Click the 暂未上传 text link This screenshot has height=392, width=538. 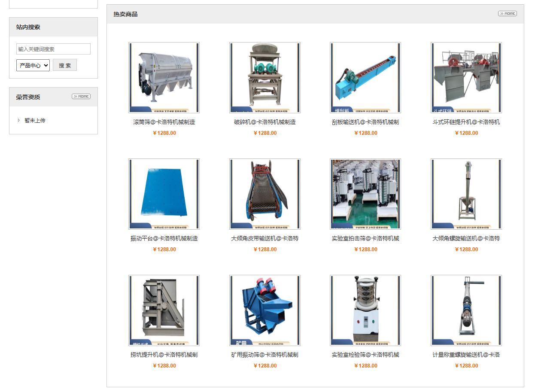[x=35, y=121]
